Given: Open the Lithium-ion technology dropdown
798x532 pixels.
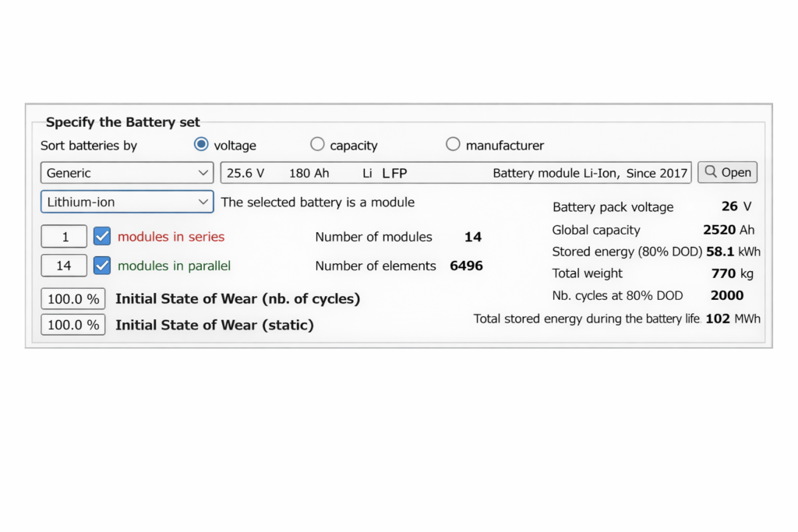Looking at the screenshot, I should pos(126,201).
